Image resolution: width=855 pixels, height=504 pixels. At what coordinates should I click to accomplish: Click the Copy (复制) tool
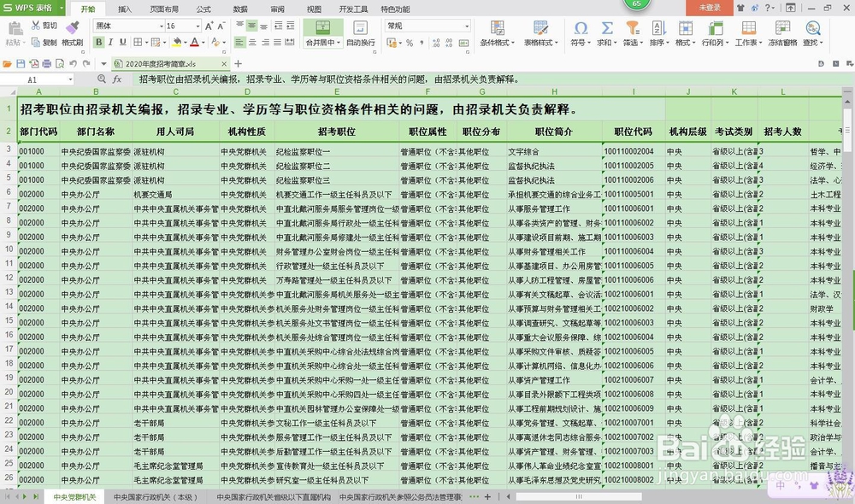coord(44,43)
